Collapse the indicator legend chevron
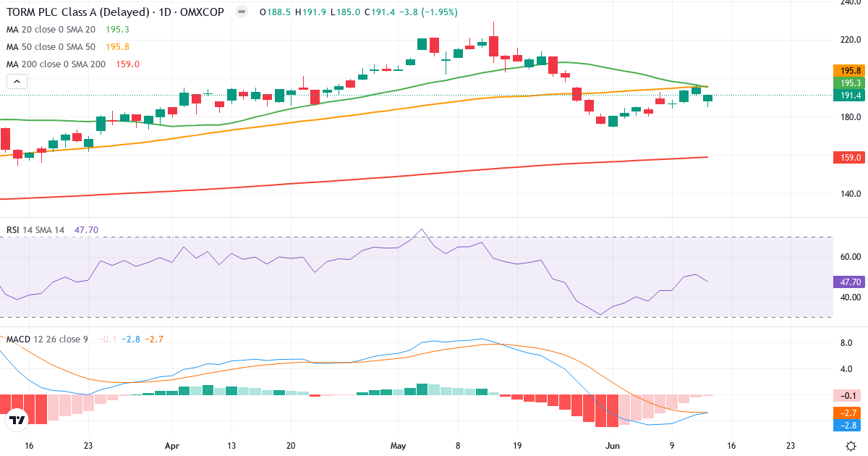The image size is (868, 456). pos(17,82)
